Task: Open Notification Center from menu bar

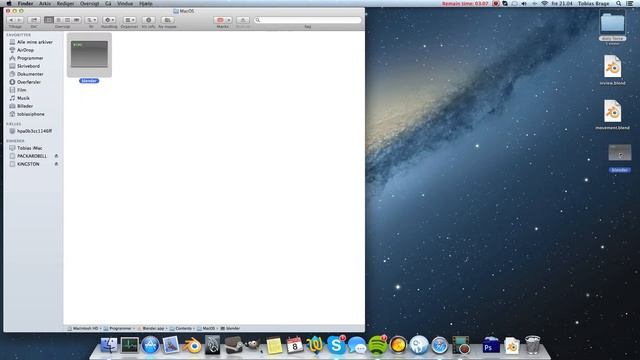Action: pos(630,3)
